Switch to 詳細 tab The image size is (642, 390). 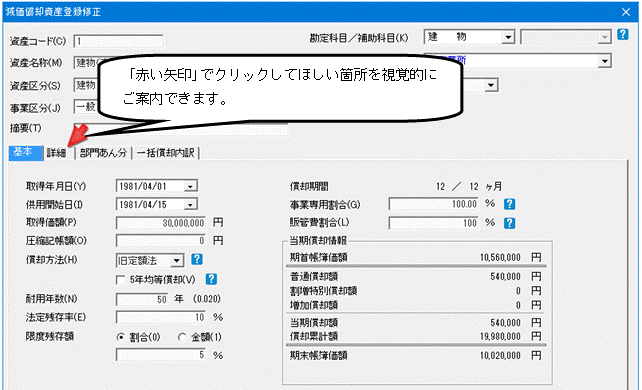tap(57, 153)
